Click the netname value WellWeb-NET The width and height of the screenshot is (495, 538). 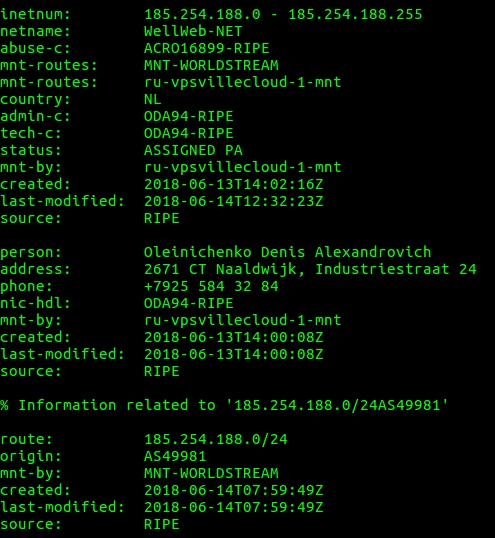[x=193, y=31]
